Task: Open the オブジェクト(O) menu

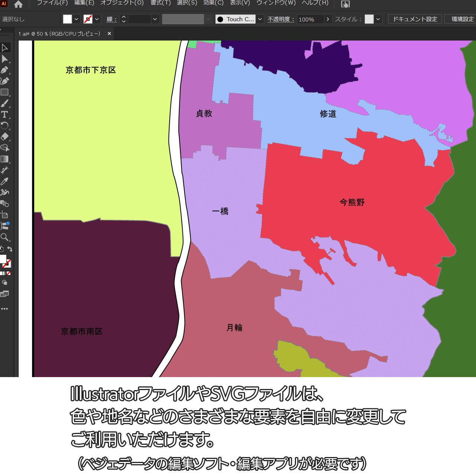Action: tap(122, 3)
